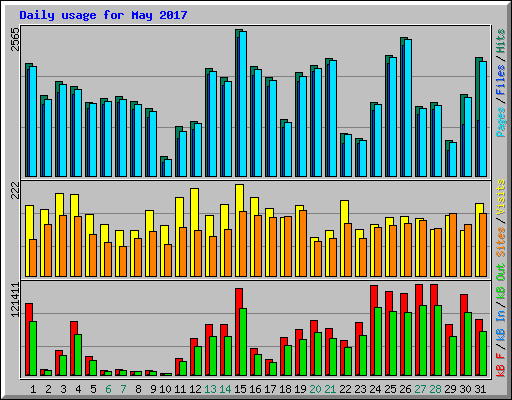Screen dimensions: 512x400
Task: Click day label "24" on the x-axis
Action: pyautogui.click(x=375, y=389)
